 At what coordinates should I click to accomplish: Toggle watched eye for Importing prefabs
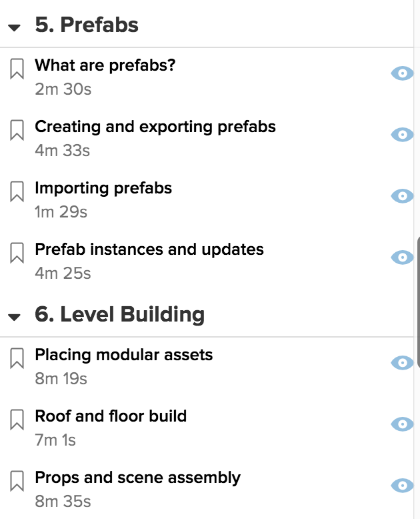coord(402,196)
